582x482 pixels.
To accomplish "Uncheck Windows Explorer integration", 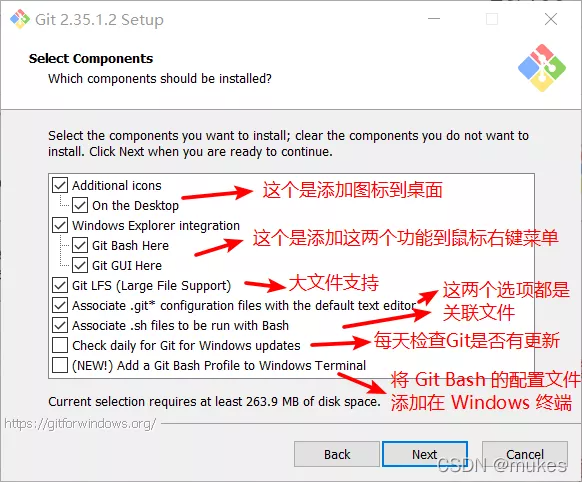I will [x=60, y=225].
